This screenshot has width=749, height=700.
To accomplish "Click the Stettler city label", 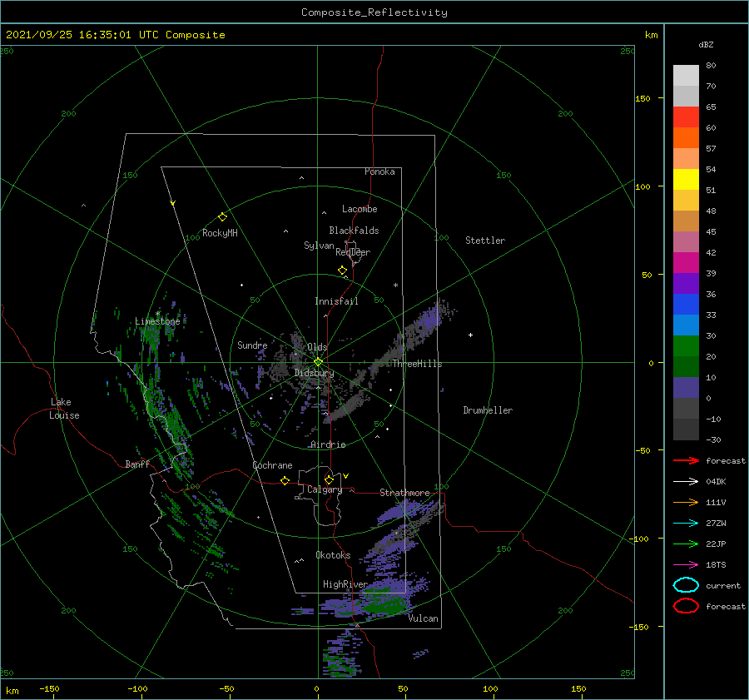I will click(485, 241).
